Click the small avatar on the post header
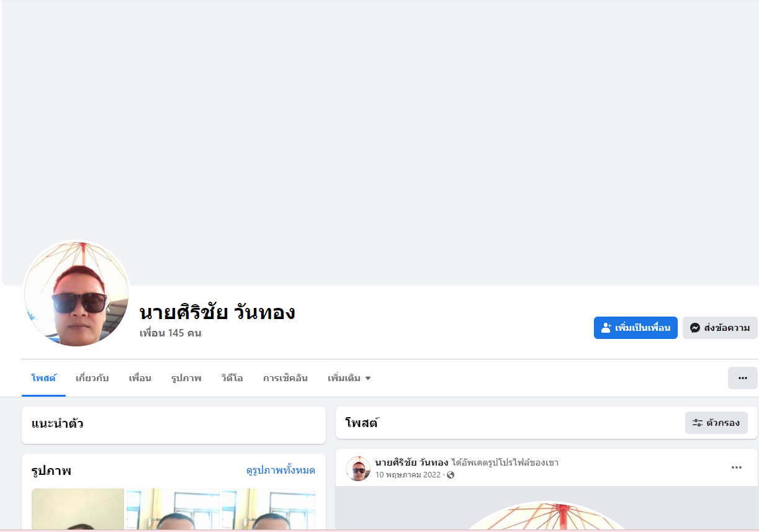Image resolution: width=759 pixels, height=532 pixels. pos(358,469)
